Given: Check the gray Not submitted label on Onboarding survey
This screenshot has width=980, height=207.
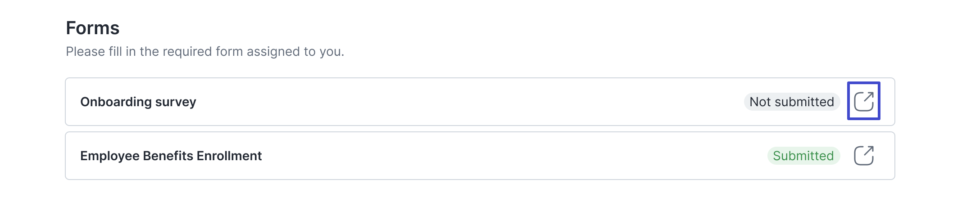Looking at the screenshot, I should tap(792, 102).
